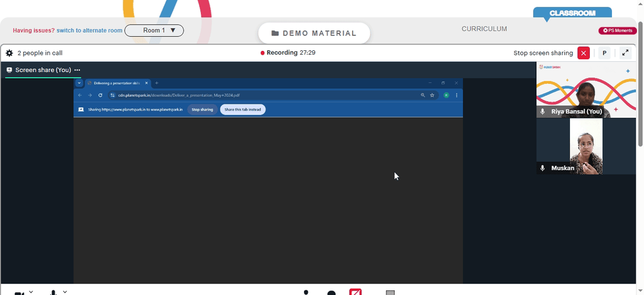This screenshot has width=644, height=295.
Task: Open the Room 1 dropdown
Action: [x=154, y=30]
